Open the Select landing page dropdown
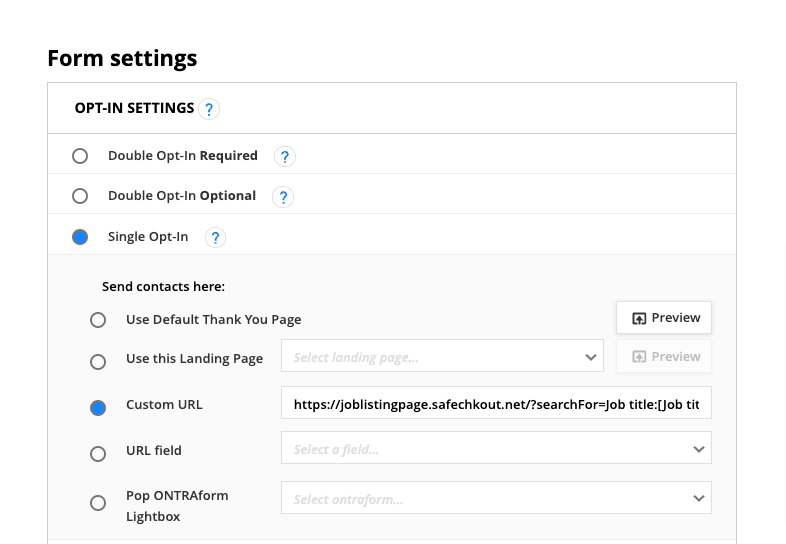Viewport: 786px width, 544px height. [442, 356]
